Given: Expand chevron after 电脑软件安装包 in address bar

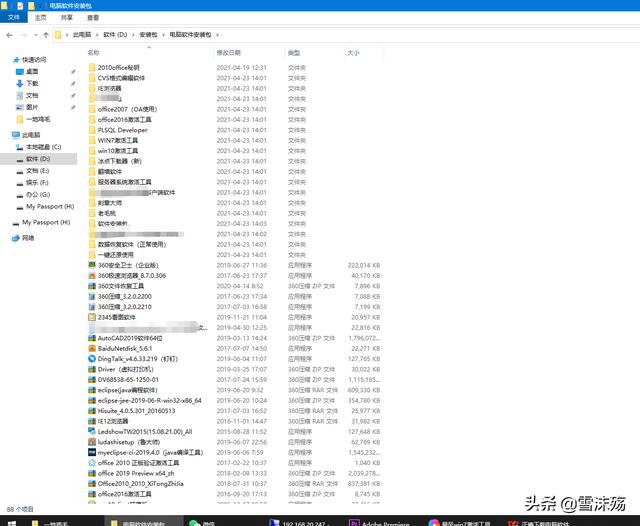Looking at the screenshot, I should pyautogui.click(x=217, y=35).
